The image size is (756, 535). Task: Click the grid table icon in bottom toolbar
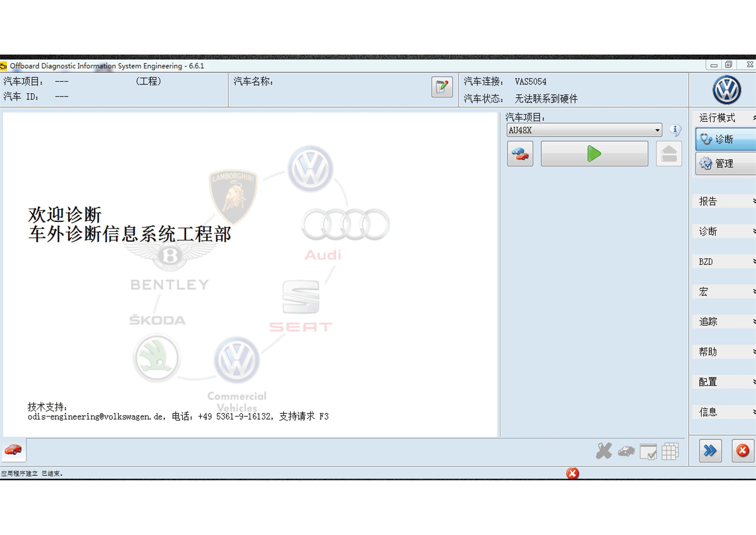click(670, 451)
